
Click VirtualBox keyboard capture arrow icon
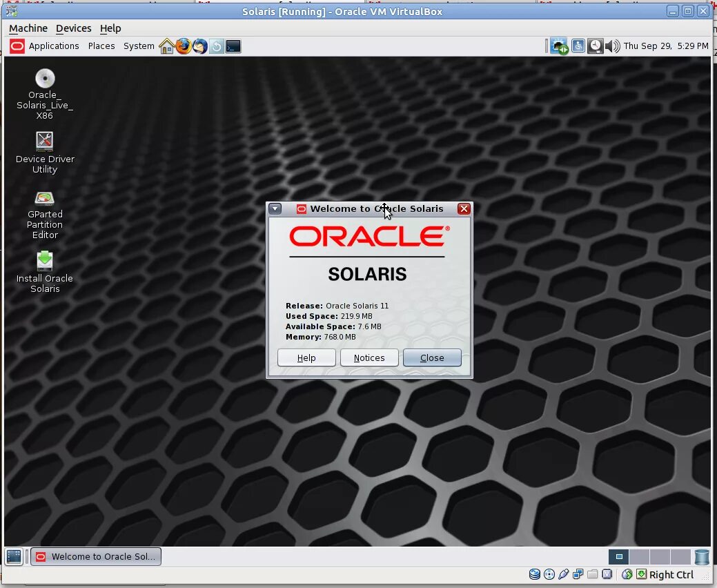642,574
